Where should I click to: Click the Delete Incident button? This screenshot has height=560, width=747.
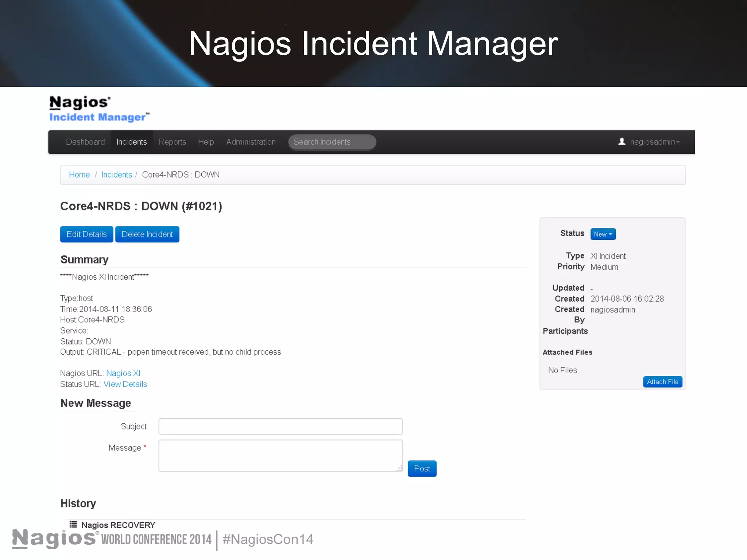(x=147, y=234)
